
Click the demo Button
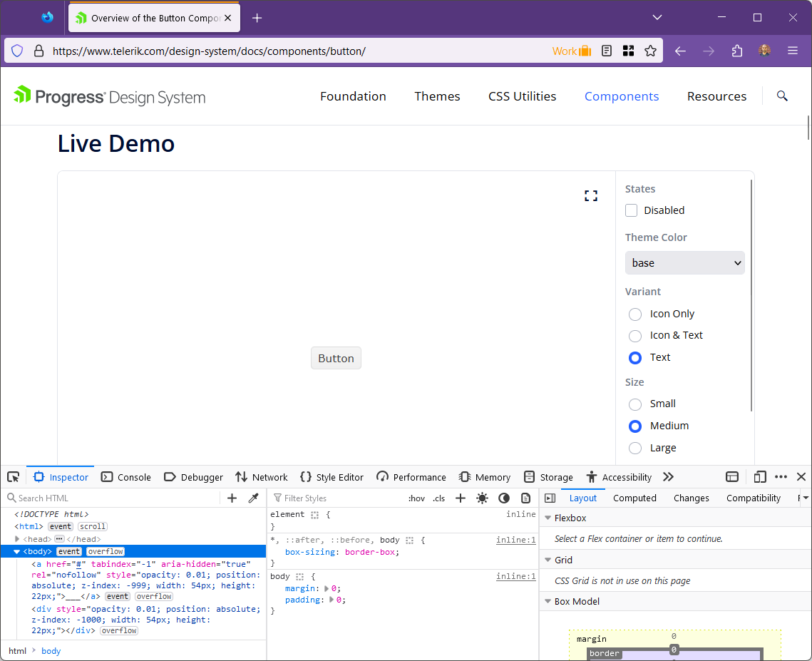tap(336, 358)
